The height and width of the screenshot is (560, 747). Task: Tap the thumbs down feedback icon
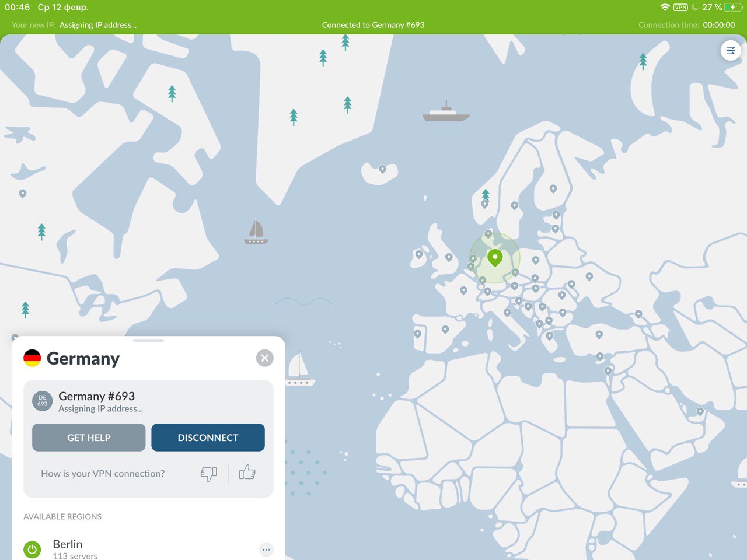[x=208, y=473]
